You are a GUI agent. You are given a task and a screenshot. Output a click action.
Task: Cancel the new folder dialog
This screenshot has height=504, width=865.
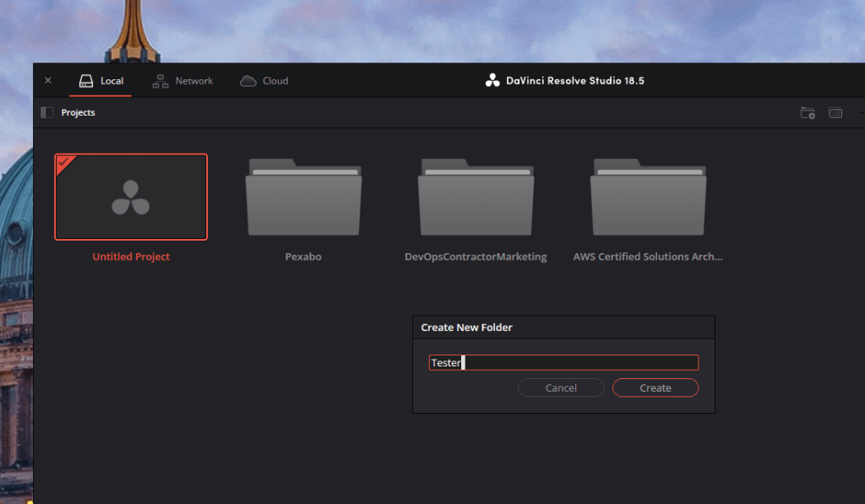tap(561, 387)
